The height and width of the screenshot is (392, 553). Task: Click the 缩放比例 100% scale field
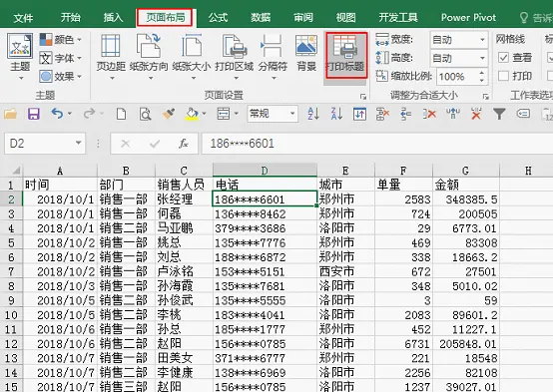coord(457,77)
